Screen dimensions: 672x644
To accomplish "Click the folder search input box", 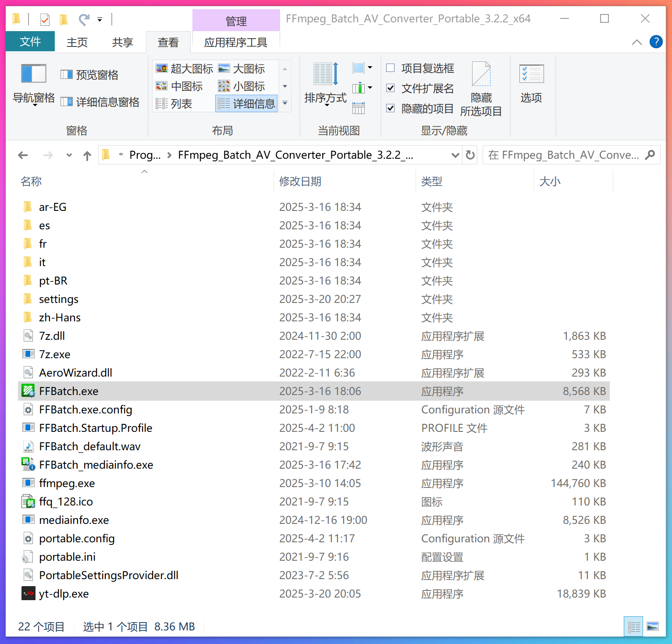I will [564, 155].
